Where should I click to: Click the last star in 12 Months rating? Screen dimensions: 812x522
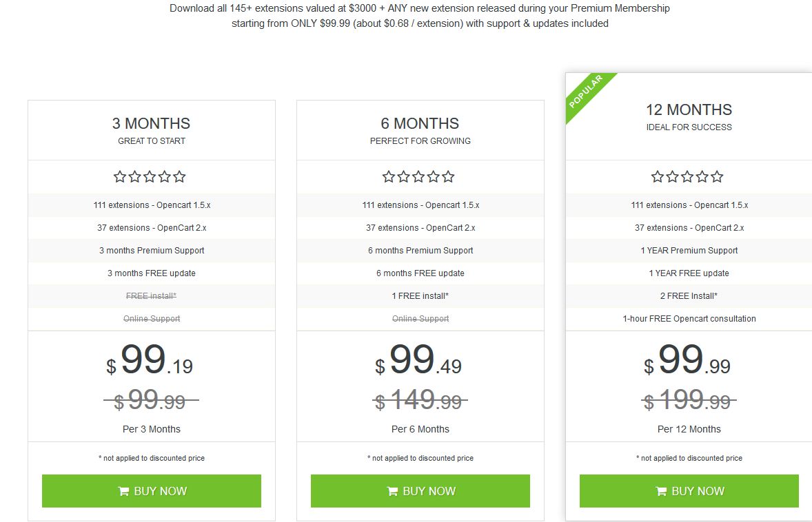coord(717,177)
